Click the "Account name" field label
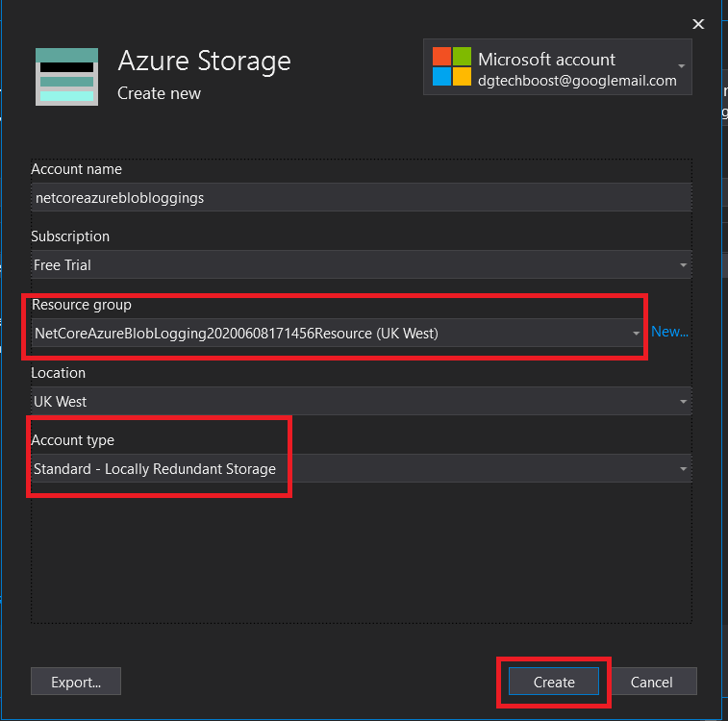The image size is (728, 721). click(x=77, y=169)
